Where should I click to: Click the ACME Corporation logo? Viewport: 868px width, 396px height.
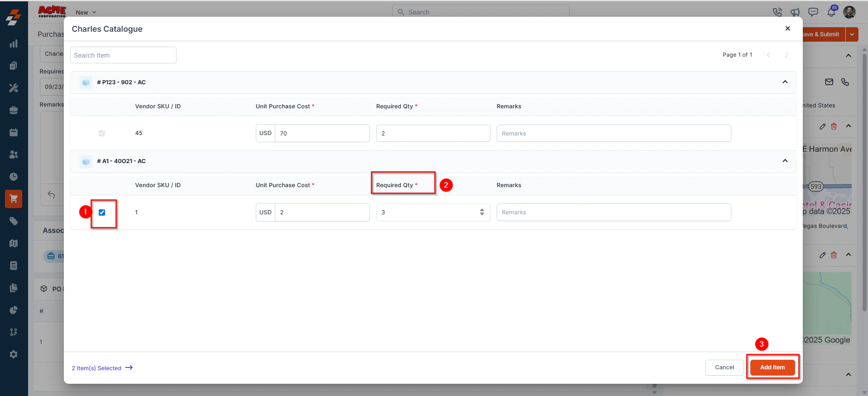[x=52, y=12]
